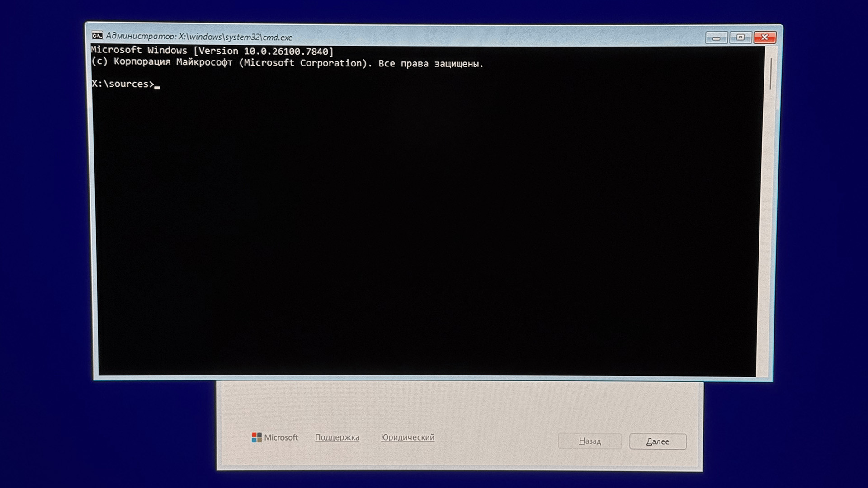This screenshot has height=488, width=868.
Task: Maximize the cmd.exe window
Action: point(741,38)
